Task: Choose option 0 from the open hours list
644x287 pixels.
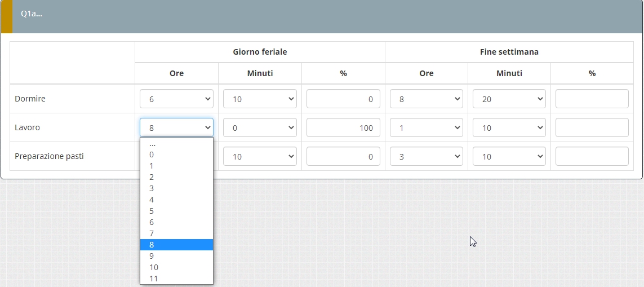Action: (176, 154)
